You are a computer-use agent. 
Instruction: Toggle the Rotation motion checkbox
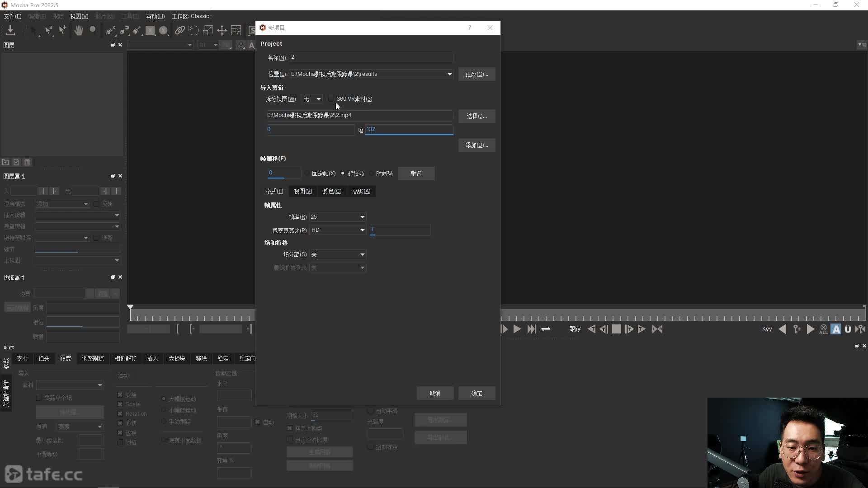(x=120, y=413)
